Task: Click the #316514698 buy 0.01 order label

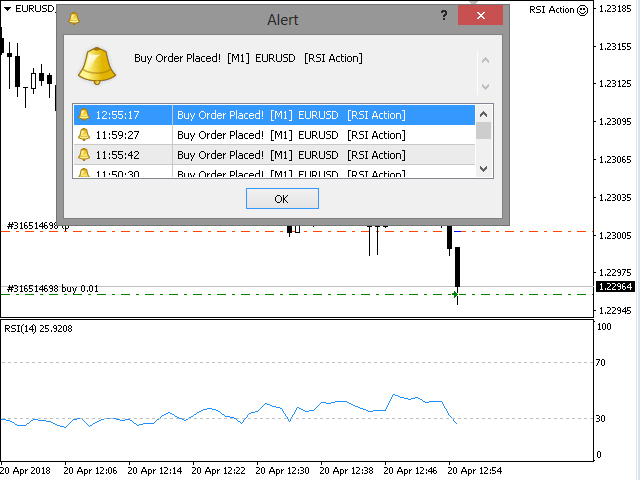Action: point(53,289)
